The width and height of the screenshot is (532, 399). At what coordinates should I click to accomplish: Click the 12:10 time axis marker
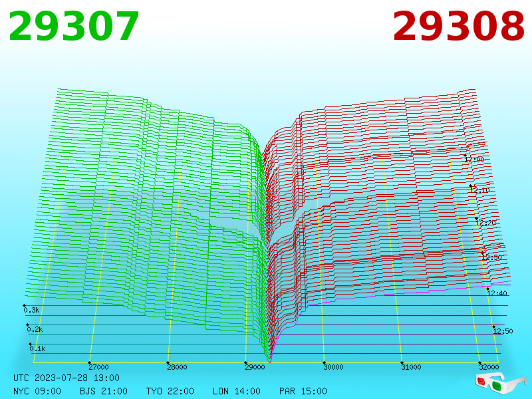tap(480, 190)
